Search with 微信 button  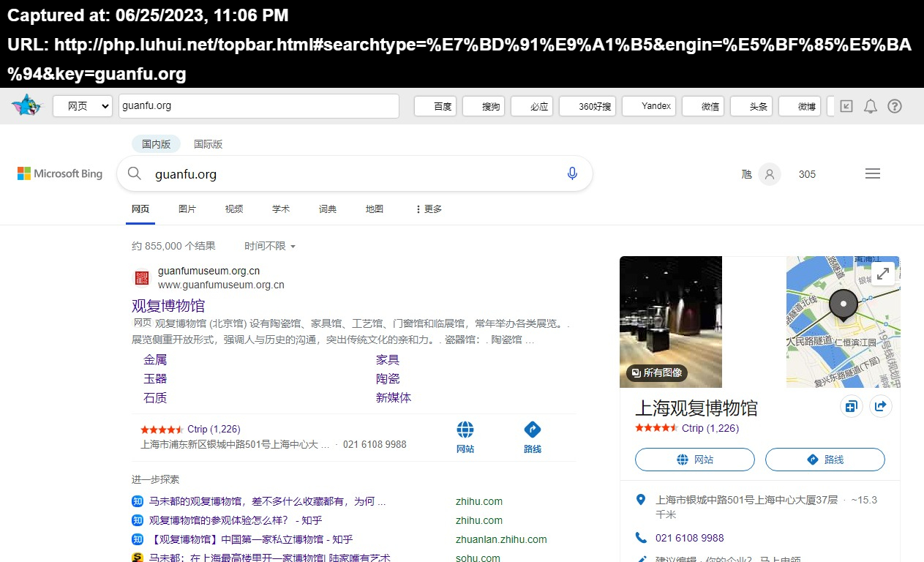703,106
